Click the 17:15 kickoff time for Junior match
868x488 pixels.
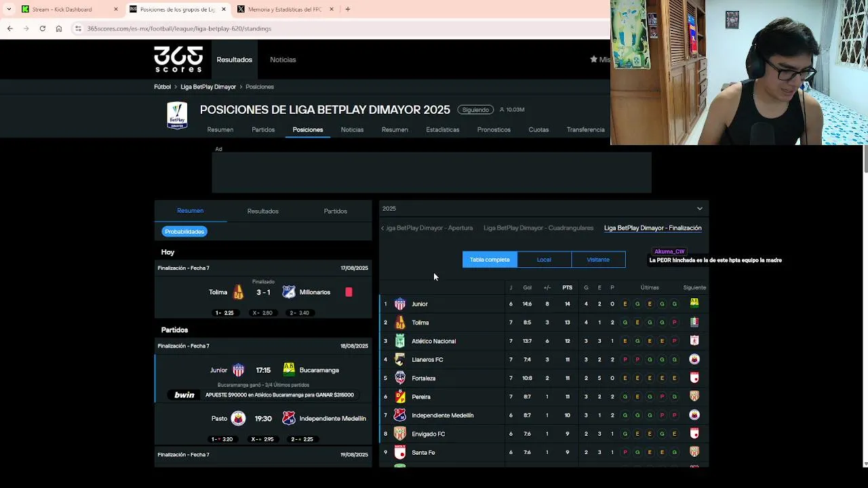263,370
